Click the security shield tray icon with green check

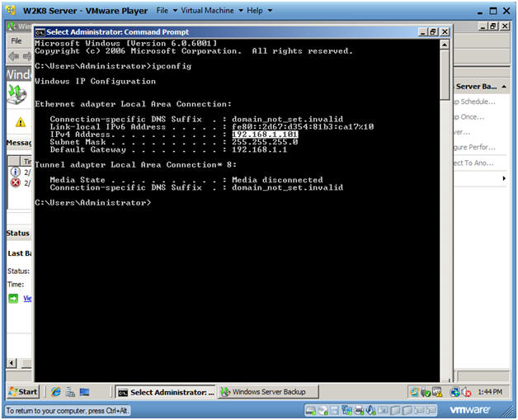[x=426, y=392]
